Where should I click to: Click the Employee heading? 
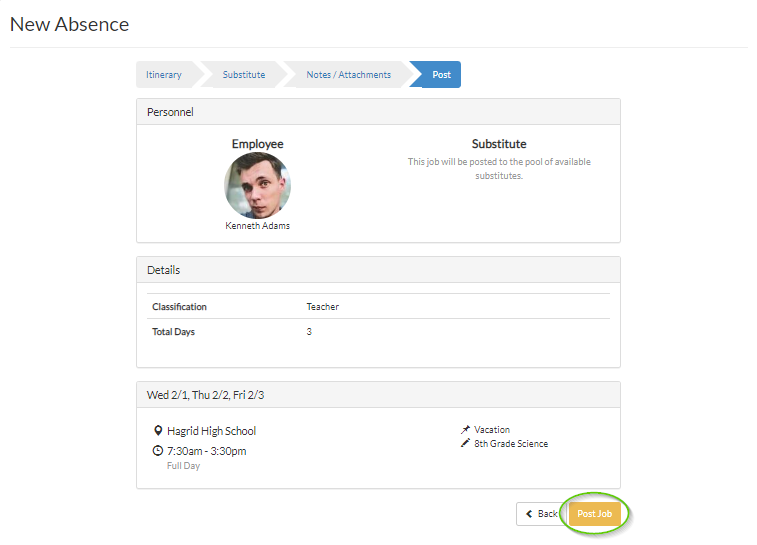coord(257,144)
